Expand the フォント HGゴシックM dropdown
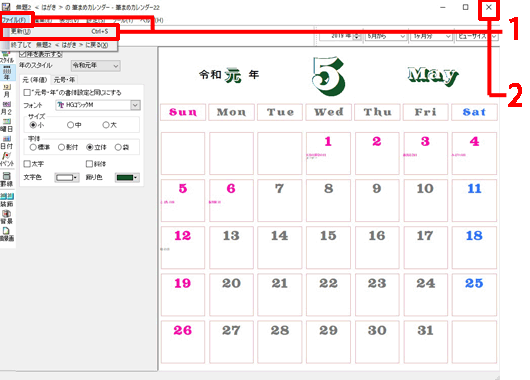 (x=98, y=105)
